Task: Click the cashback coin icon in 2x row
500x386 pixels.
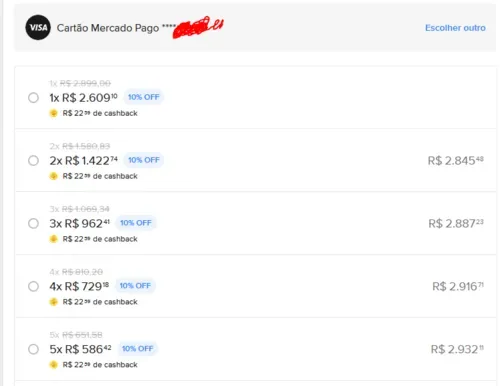Action: click(53, 176)
